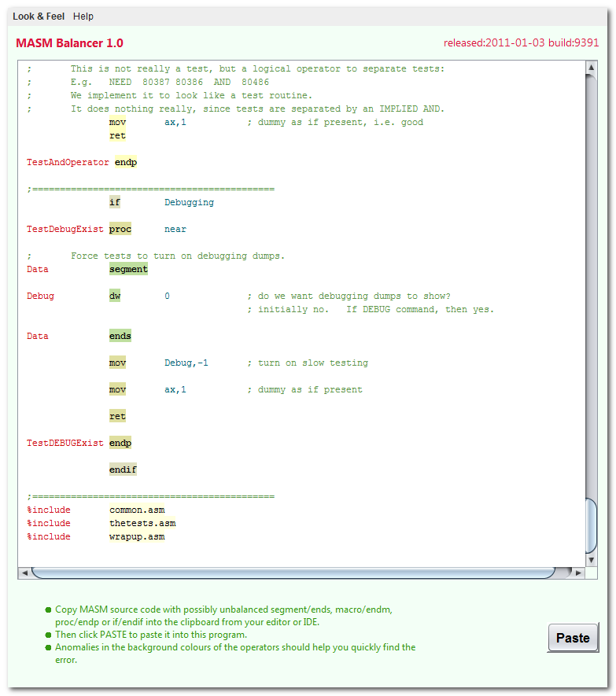This screenshot has height=696, width=616.
Task: Click the horizontal scrollbar thumb
Action: click(293, 573)
